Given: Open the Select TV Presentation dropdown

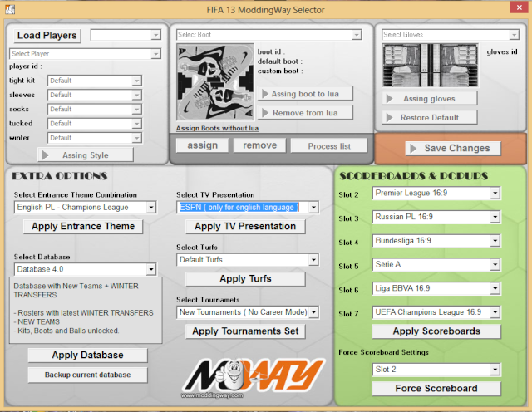Looking at the screenshot, I should [x=248, y=207].
